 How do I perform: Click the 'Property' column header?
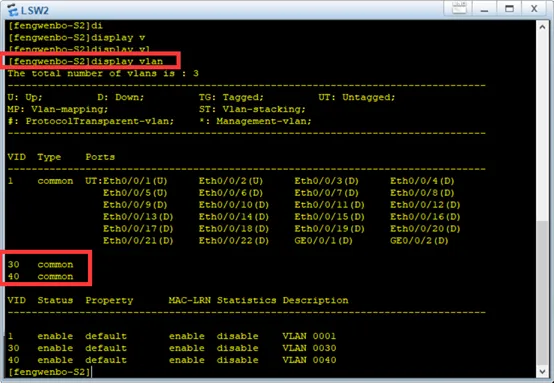(x=109, y=301)
